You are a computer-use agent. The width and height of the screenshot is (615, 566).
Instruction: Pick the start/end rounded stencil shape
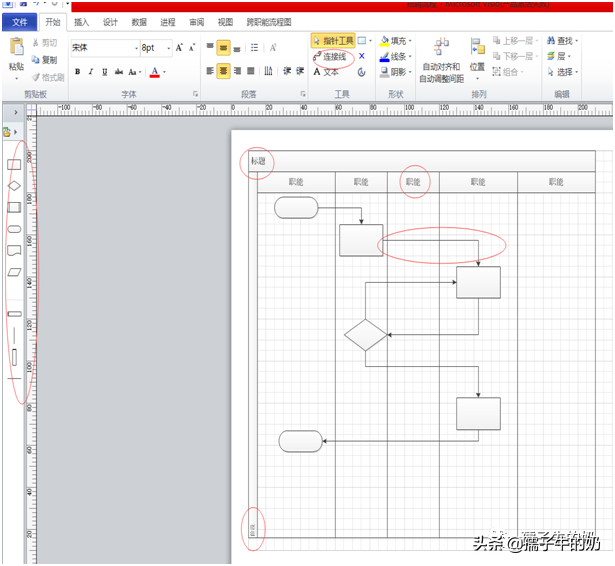[x=14, y=229]
